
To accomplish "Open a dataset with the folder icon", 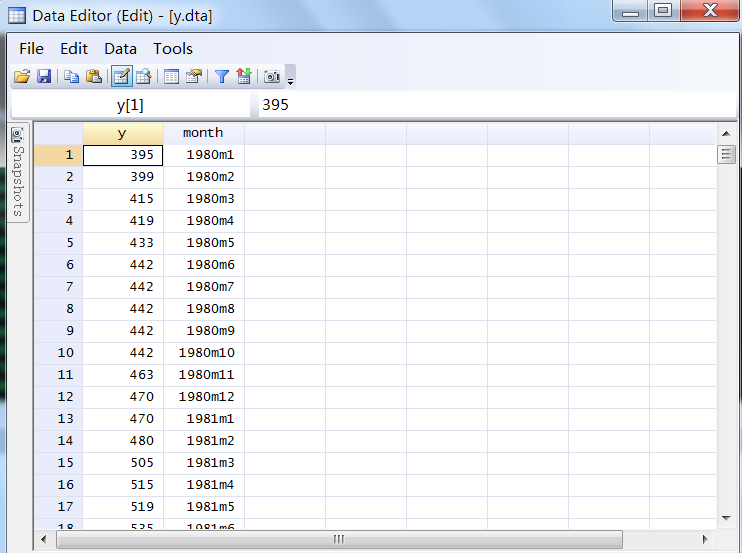I will click(22, 76).
